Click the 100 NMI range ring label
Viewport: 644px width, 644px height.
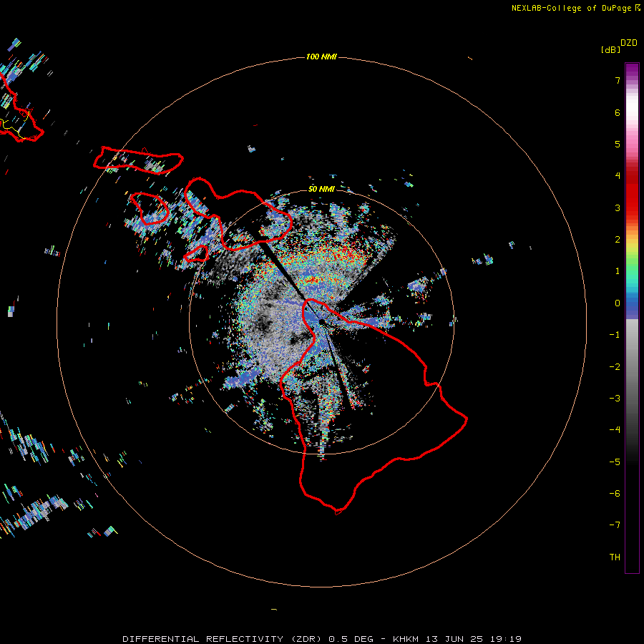[321, 57]
